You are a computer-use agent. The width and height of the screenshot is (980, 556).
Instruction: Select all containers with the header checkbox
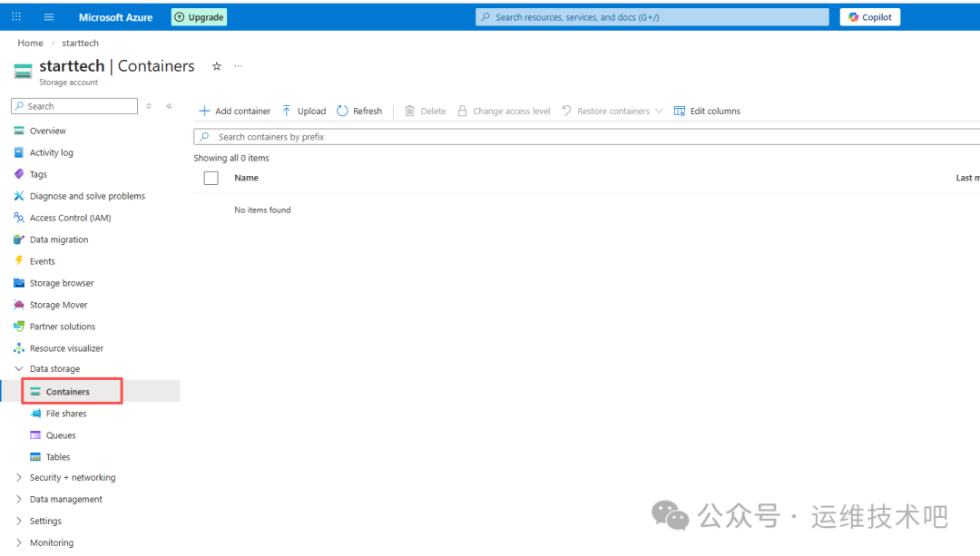(x=211, y=178)
